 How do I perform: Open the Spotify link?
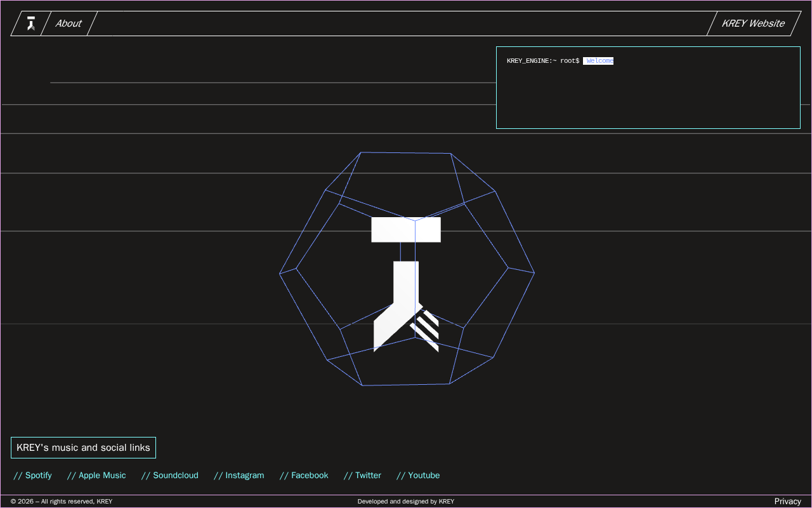(33, 476)
